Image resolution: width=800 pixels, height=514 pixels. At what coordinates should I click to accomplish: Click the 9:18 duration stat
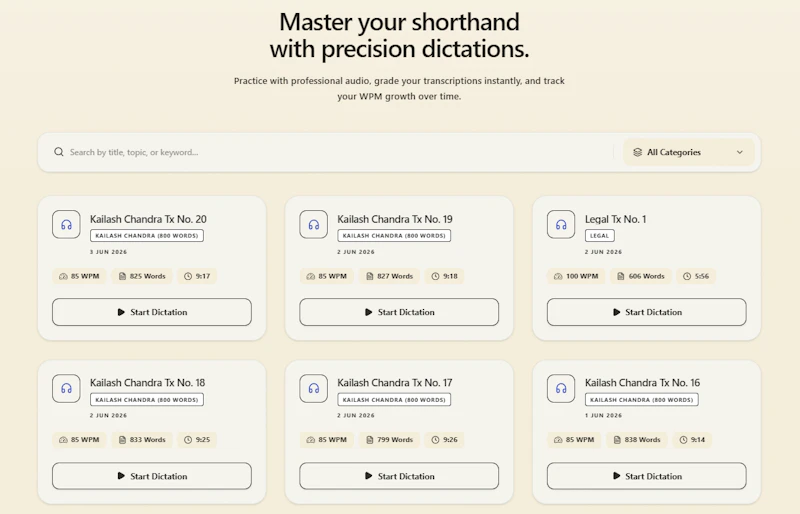(x=444, y=276)
